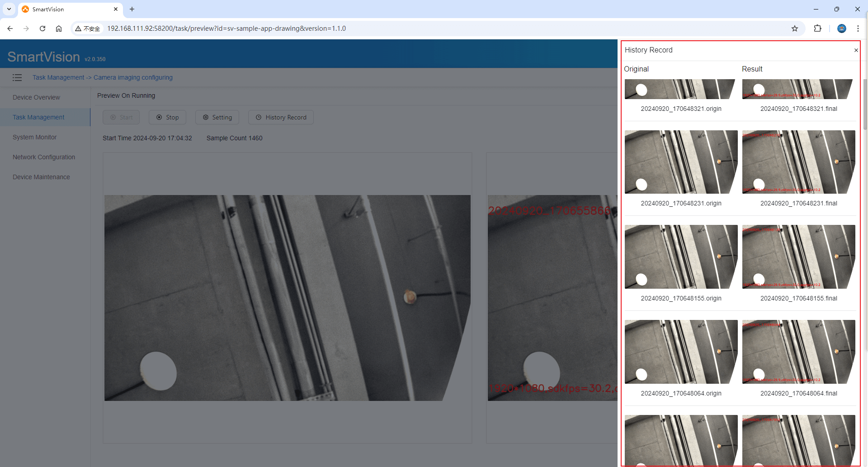This screenshot has width=868, height=467.
Task: Select filename text 20240920_170648064.final
Action: [x=798, y=393]
